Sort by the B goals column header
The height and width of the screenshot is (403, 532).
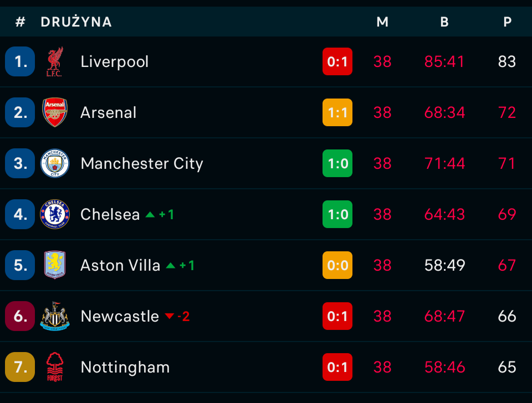444,22
